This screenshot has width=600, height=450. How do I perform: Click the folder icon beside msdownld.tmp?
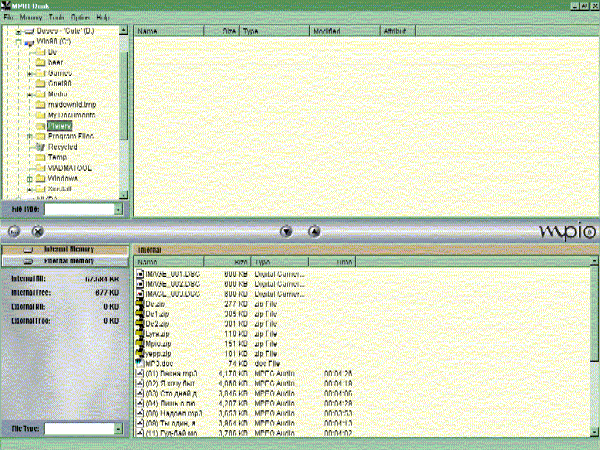(x=40, y=104)
